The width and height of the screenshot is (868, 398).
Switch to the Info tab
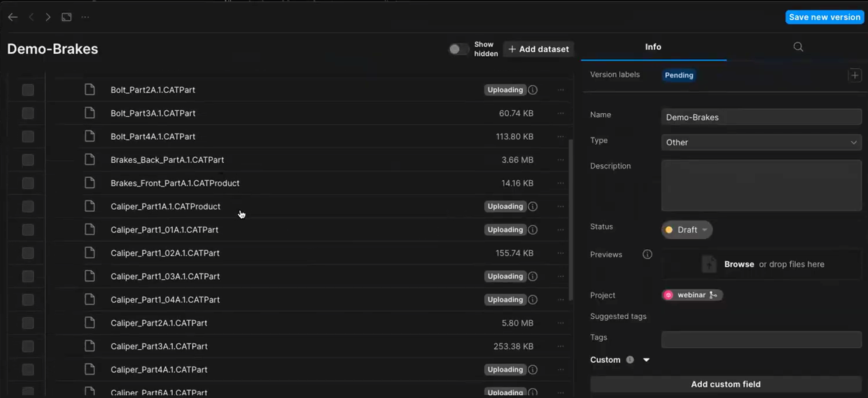point(653,47)
